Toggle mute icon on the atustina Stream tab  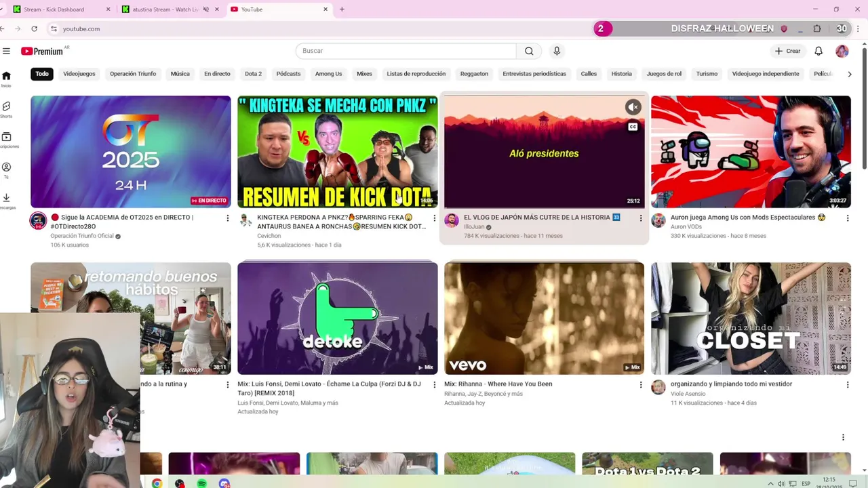click(x=205, y=9)
